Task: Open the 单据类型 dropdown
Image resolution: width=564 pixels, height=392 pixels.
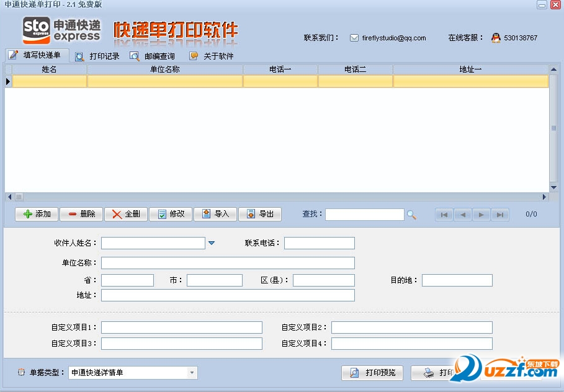Action: coord(133,373)
